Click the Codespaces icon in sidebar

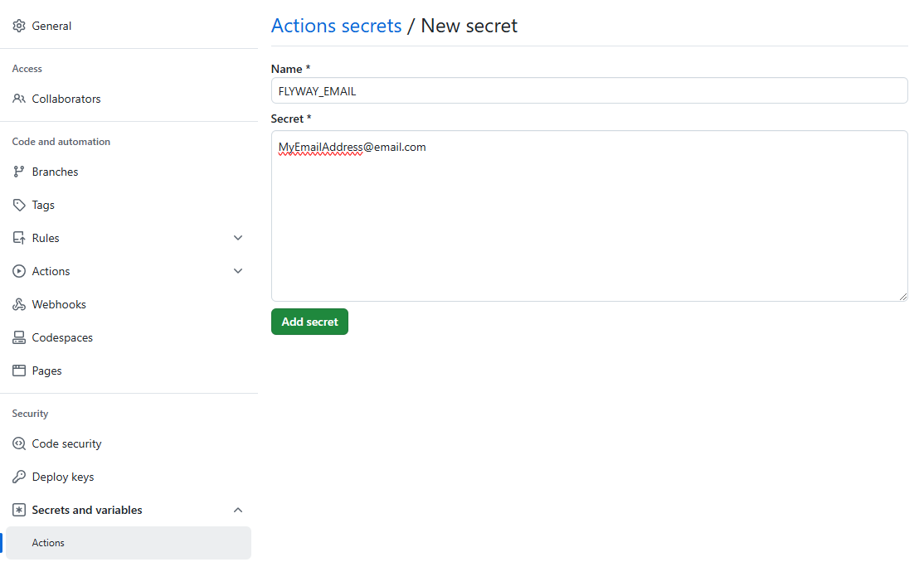pyautogui.click(x=18, y=337)
